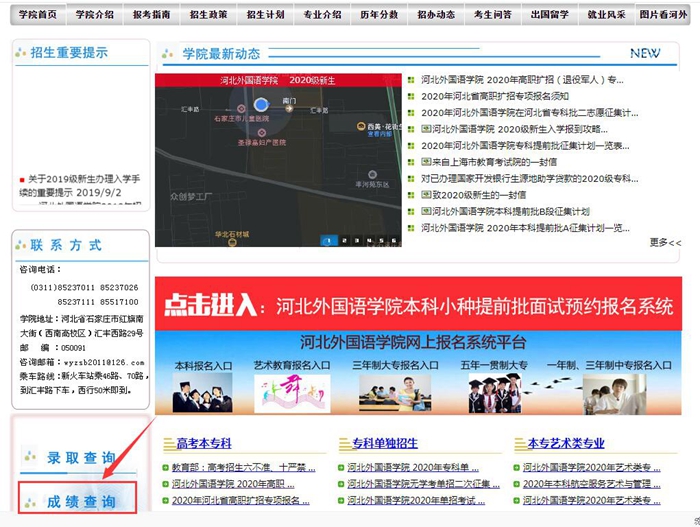Viewport: 700px width, 527px height.
Task: Click 艺术教育报名入口 dance image
Action: (292, 393)
